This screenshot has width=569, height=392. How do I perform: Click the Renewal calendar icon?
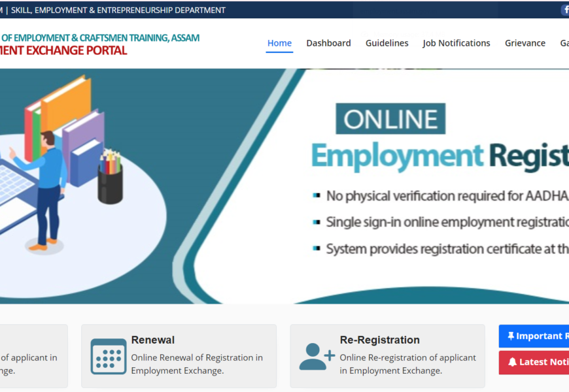click(108, 356)
